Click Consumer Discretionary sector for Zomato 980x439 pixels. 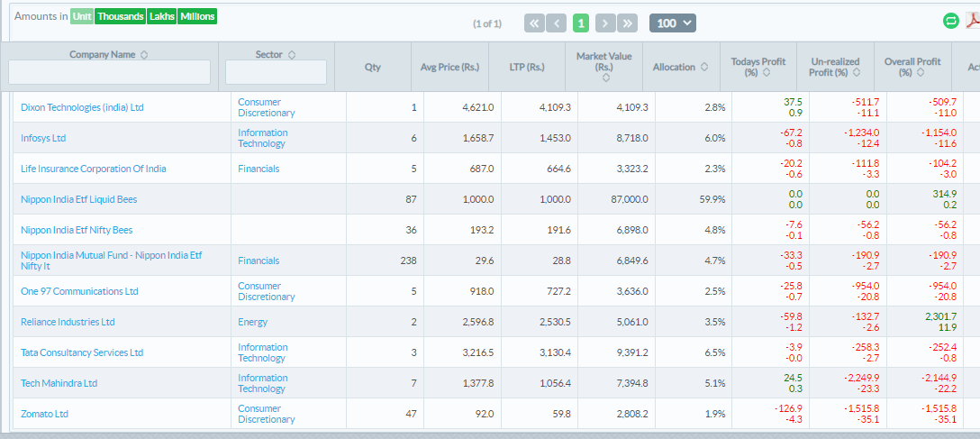(x=267, y=414)
